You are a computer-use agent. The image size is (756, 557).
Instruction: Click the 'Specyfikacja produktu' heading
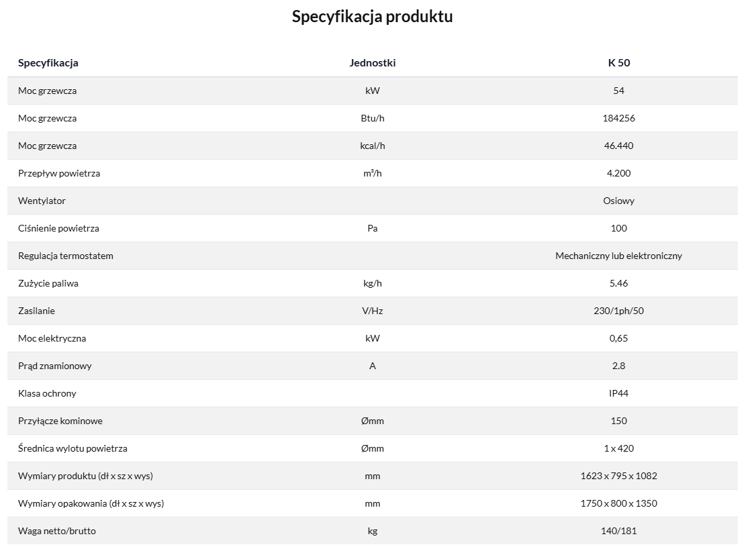pyautogui.click(x=372, y=17)
